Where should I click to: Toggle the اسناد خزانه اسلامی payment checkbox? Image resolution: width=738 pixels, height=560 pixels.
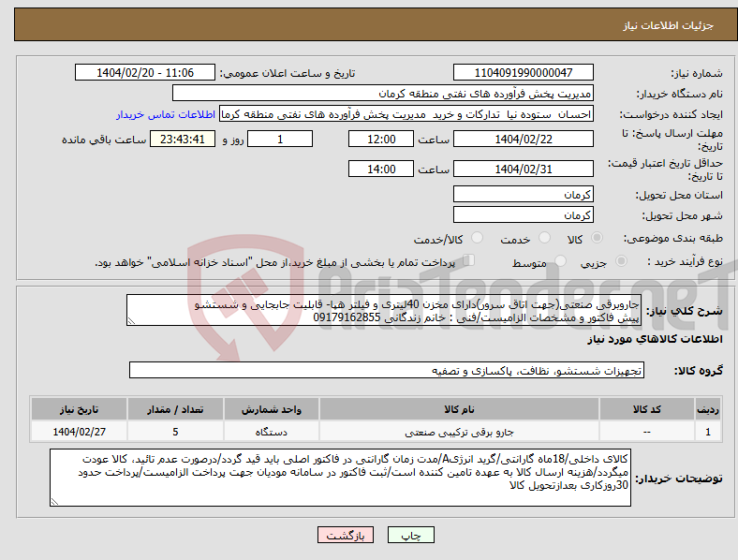coord(468,260)
